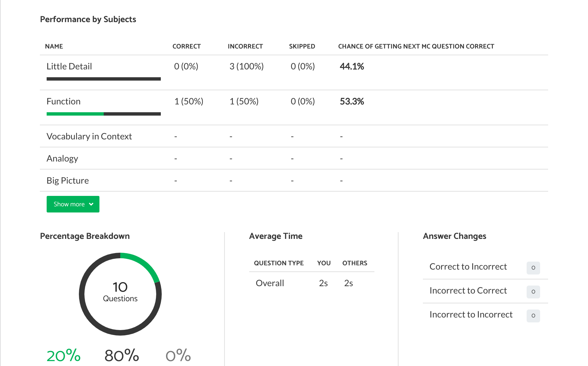Sort by the Incorrect column header

click(x=245, y=46)
